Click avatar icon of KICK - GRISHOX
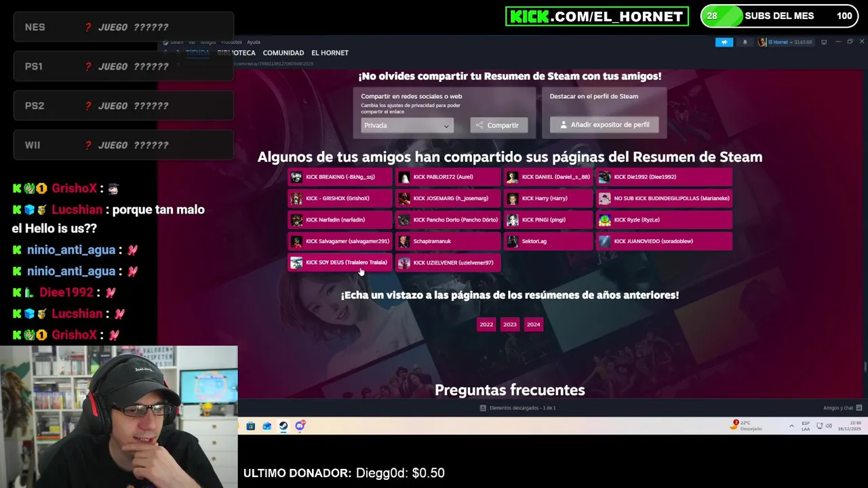868x488 pixels. click(296, 199)
